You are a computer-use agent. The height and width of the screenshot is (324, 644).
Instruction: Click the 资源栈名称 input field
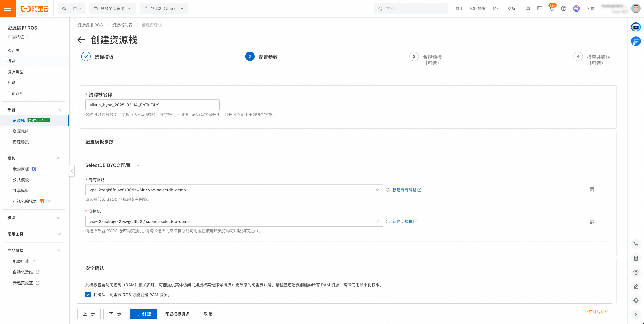[x=152, y=105]
